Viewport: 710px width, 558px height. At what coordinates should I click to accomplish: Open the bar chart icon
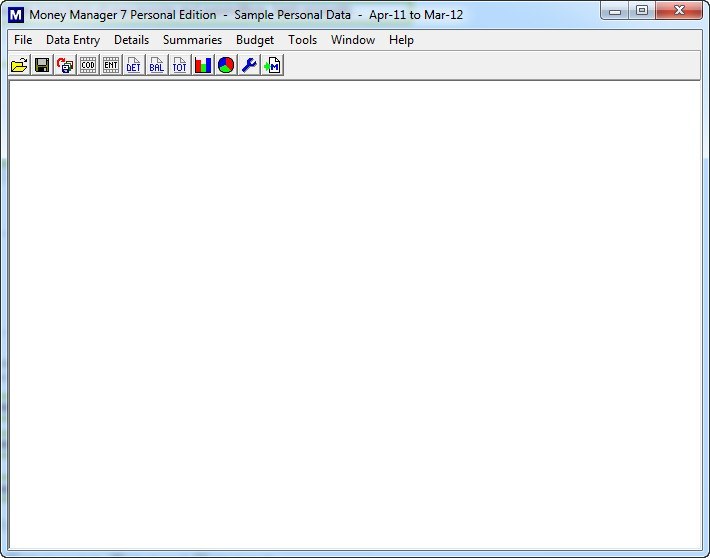tap(203, 65)
